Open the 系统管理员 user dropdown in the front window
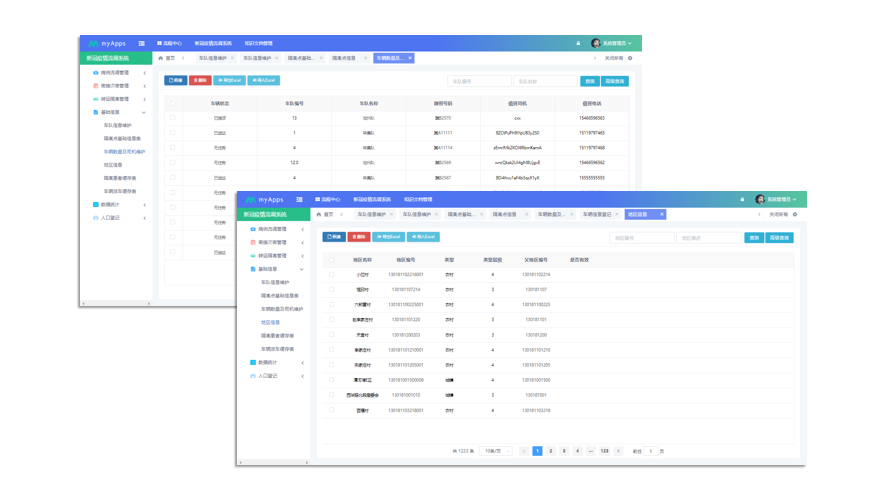 click(x=780, y=199)
